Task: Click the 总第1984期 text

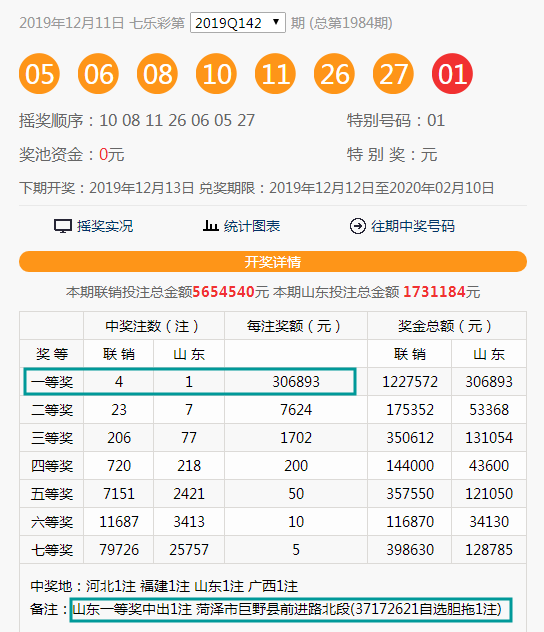Action: [351, 23]
